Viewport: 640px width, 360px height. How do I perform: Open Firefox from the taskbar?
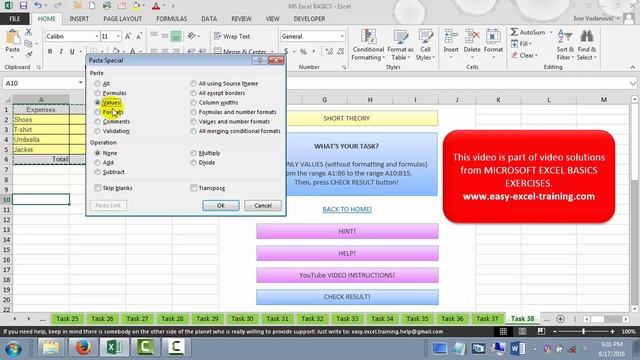click(x=83, y=348)
